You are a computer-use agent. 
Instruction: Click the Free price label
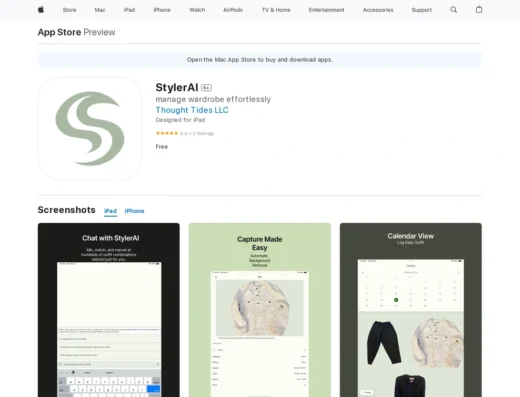(162, 147)
